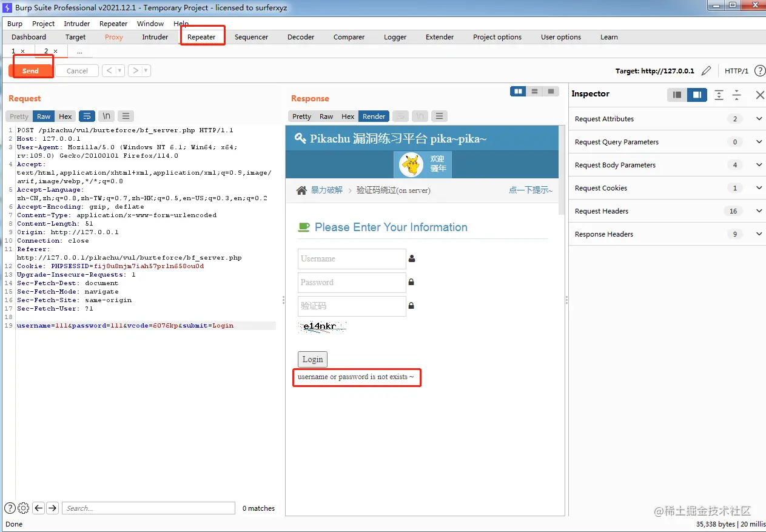Open the Project menu
The height and width of the screenshot is (532, 766).
(x=44, y=24)
